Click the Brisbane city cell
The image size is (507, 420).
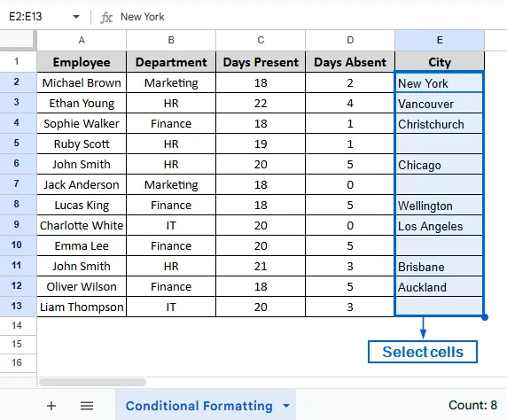tap(439, 266)
